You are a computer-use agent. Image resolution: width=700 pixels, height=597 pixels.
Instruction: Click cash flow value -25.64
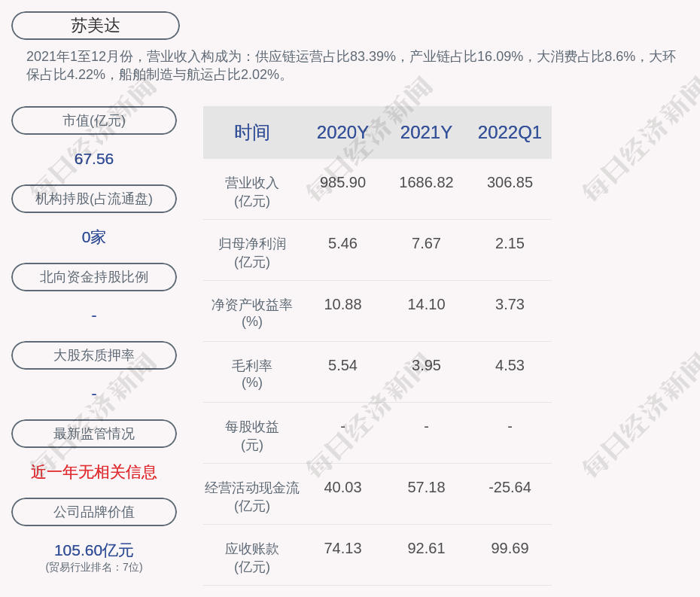coord(510,487)
